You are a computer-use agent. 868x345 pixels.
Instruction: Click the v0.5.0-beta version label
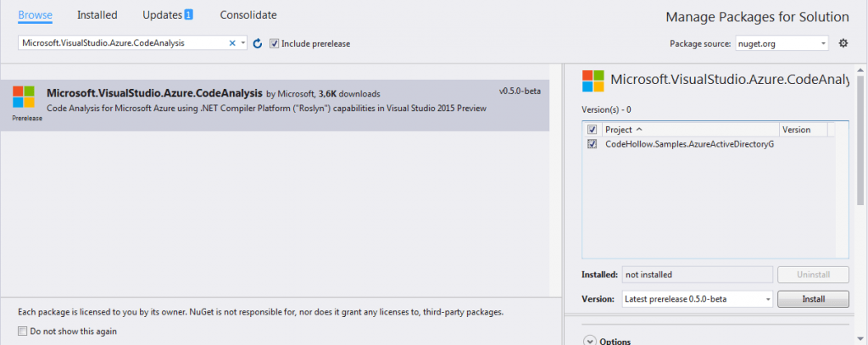520,92
